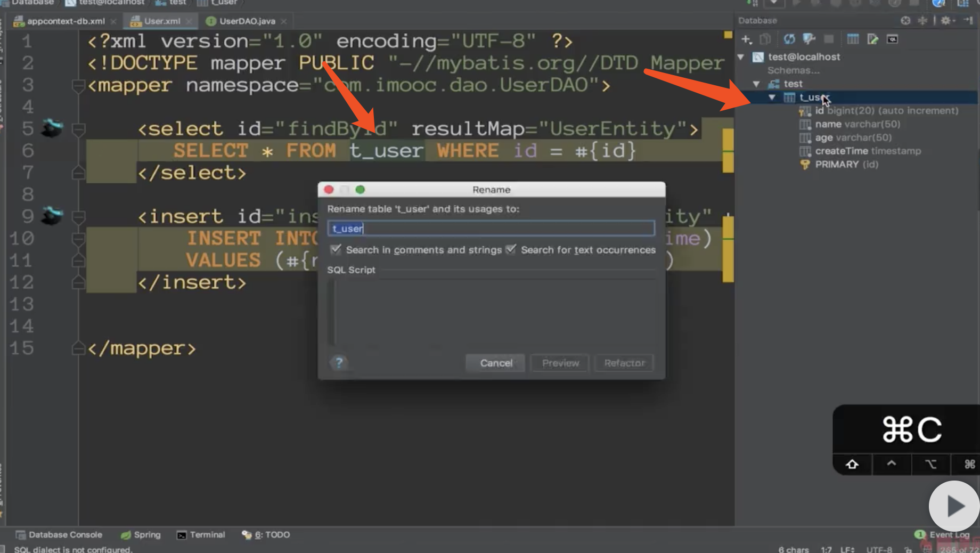Click the scroll-from-editor target icon

click(905, 20)
